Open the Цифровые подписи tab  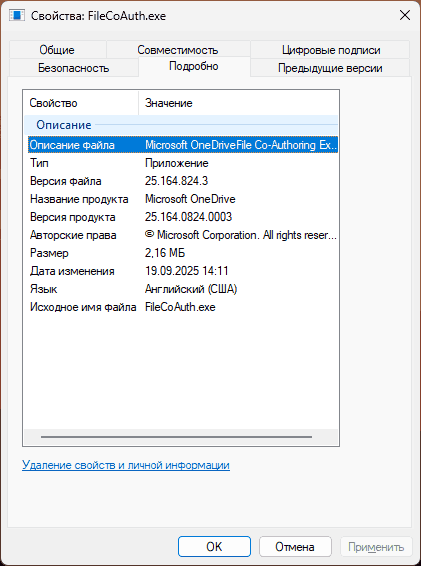point(331,49)
